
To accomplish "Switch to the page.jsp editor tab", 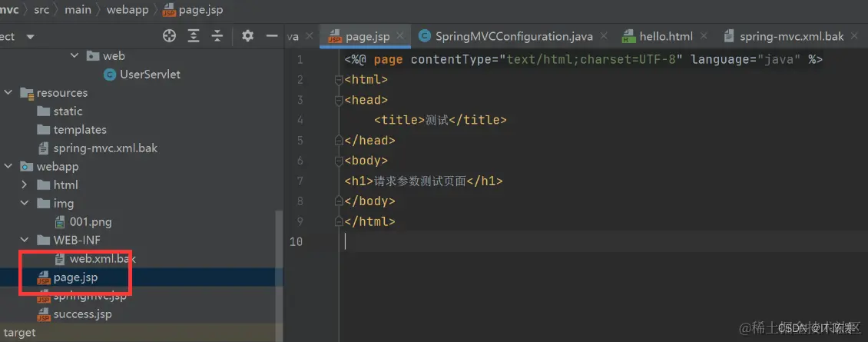I will [367, 37].
